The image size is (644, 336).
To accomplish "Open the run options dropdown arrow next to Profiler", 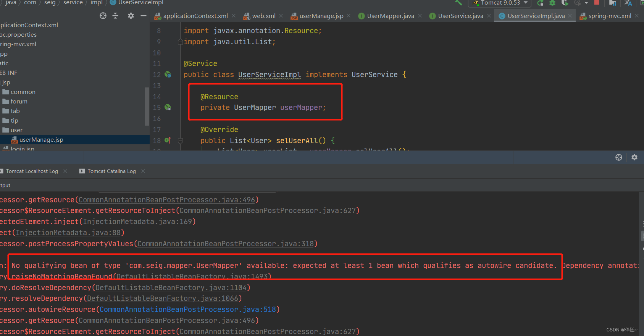I will (586, 3).
